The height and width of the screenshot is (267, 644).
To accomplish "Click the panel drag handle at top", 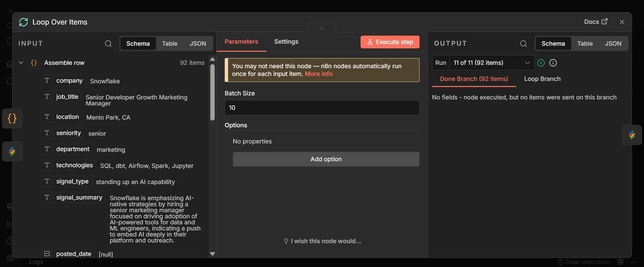I will 322,28.
